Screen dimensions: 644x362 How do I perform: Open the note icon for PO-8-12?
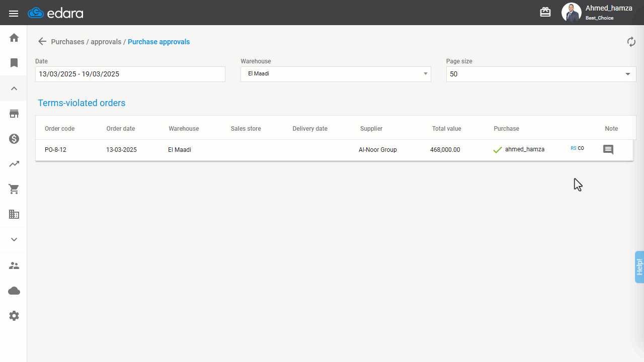pyautogui.click(x=608, y=149)
